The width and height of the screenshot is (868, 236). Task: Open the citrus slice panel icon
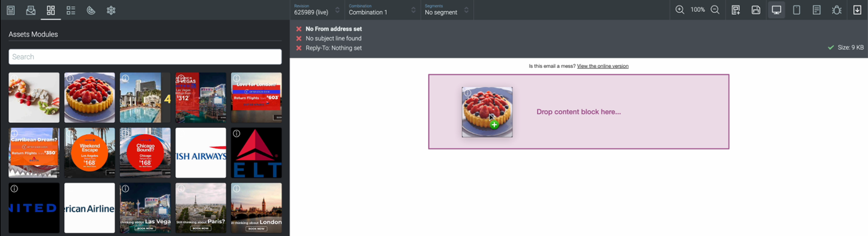[91, 10]
